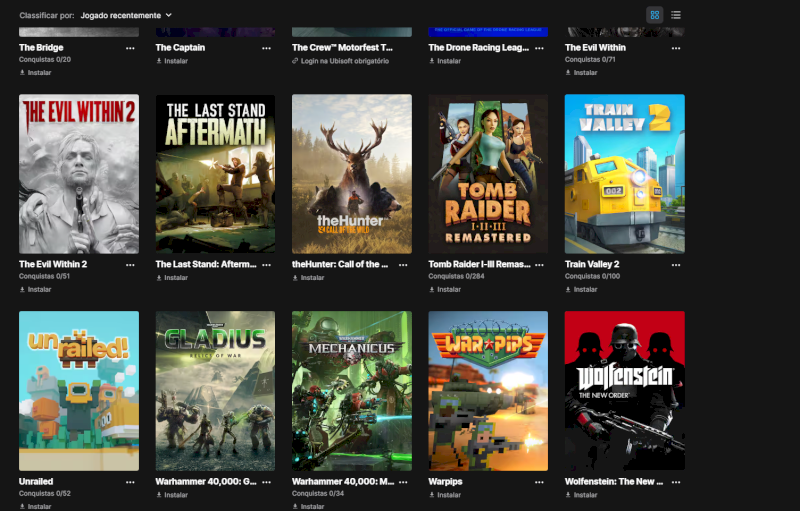Open more options for Warhammer 40,000: Gladius
Screen dimensions: 800x511
pos(266,482)
